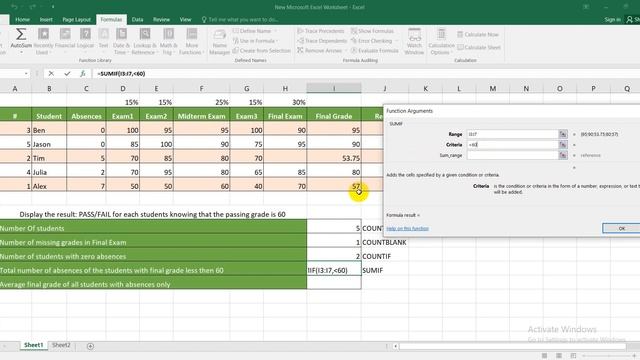Select Alex's final grade cell 57

click(334, 186)
